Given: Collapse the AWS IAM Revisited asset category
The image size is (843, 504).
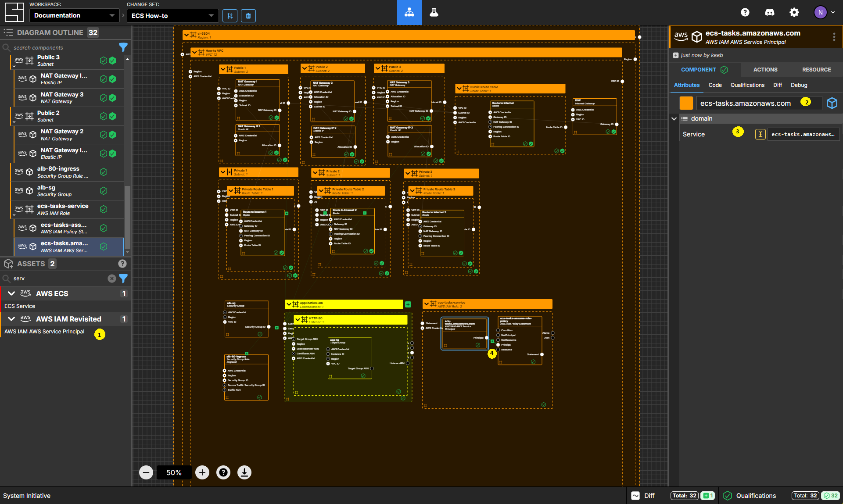Looking at the screenshot, I should coord(11,319).
